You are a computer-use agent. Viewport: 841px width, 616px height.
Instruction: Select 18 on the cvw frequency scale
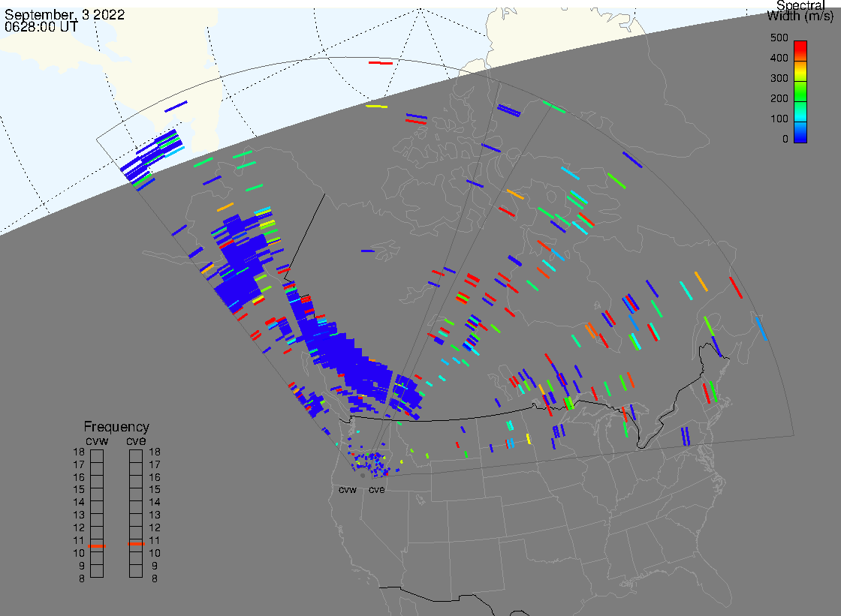[x=79, y=452]
